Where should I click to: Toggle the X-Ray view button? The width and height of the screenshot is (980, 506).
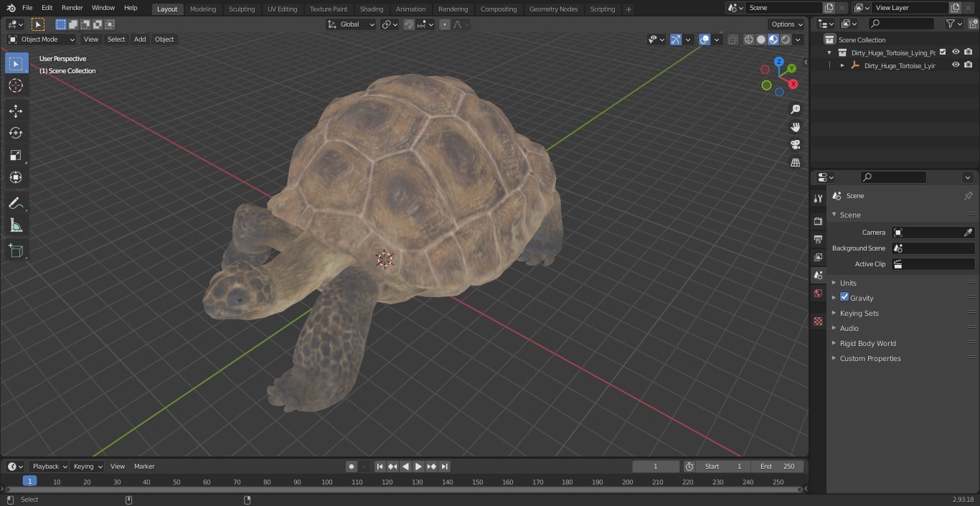732,39
